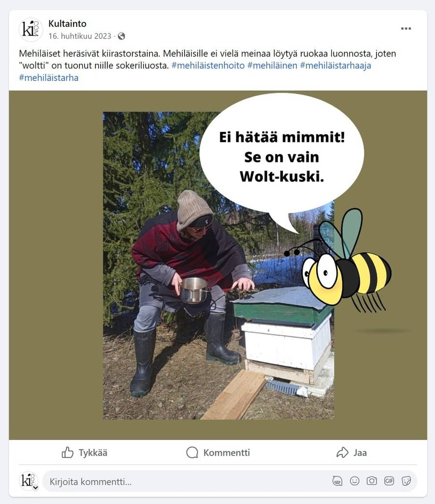435x504 pixels.
Task: Switch commenting identity via avatar arrow
Action: click(35, 488)
